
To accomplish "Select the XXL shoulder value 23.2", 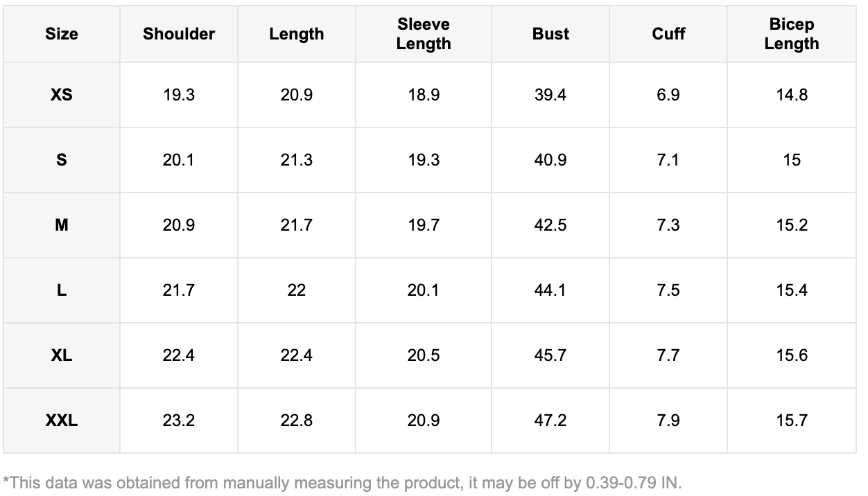I will click(x=179, y=420).
